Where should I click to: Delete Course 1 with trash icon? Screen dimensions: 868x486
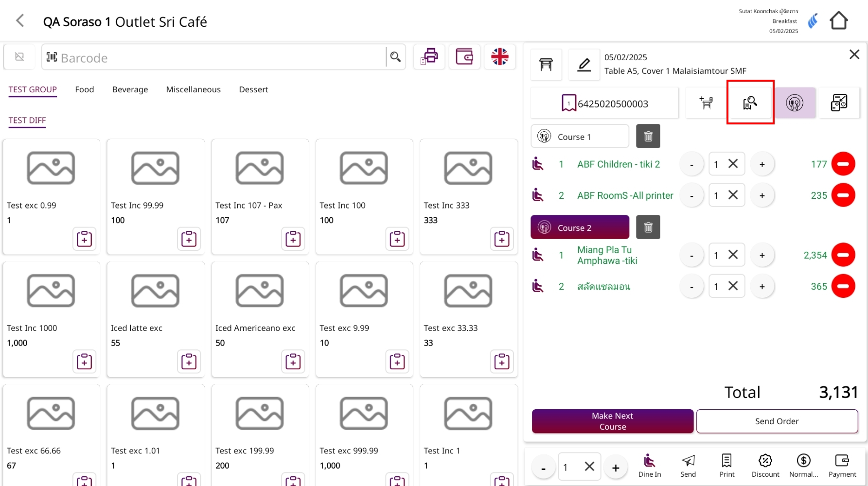tap(648, 137)
